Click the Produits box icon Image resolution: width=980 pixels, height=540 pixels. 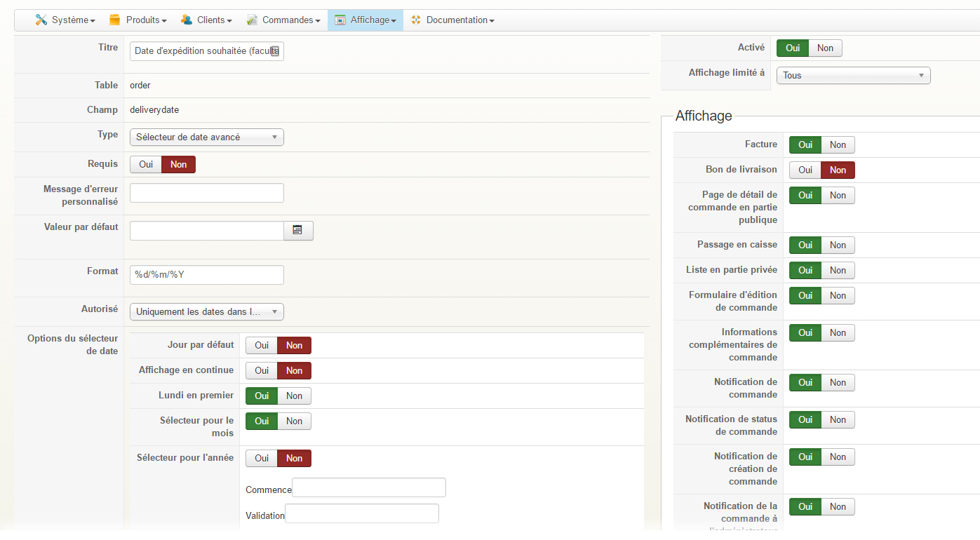[115, 20]
